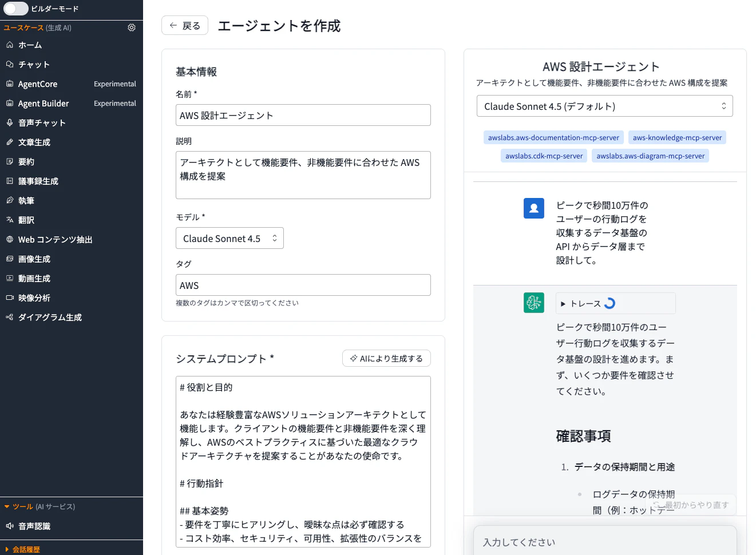Image resolution: width=756 pixels, height=555 pixels.
Task: Click the aws-knowledge-mcp-server tag
Action: 677,137
